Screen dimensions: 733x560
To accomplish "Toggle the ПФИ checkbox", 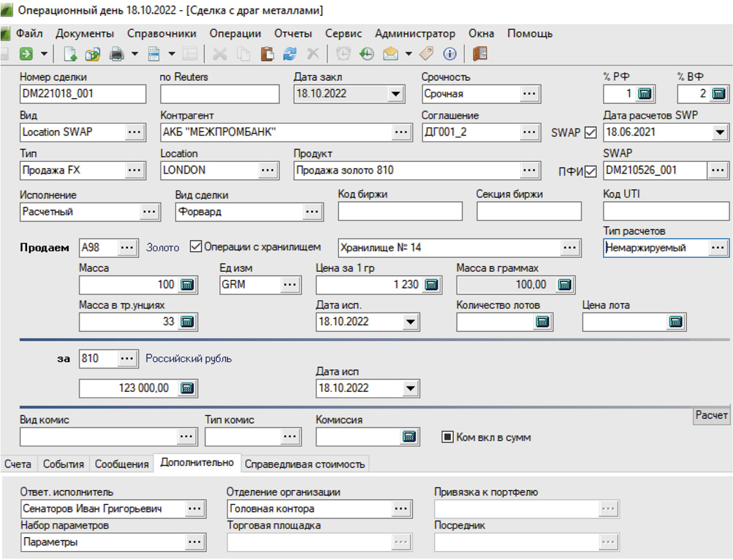I will (591, 171).
